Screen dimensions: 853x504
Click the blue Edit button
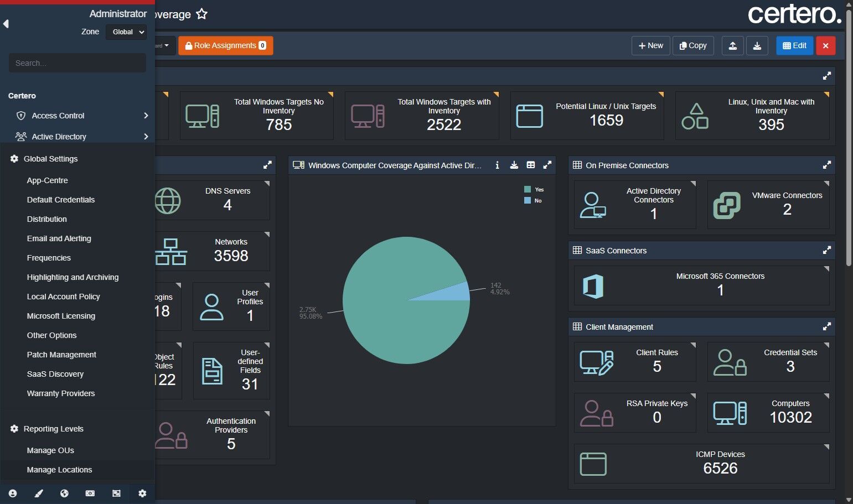[794, 46]
